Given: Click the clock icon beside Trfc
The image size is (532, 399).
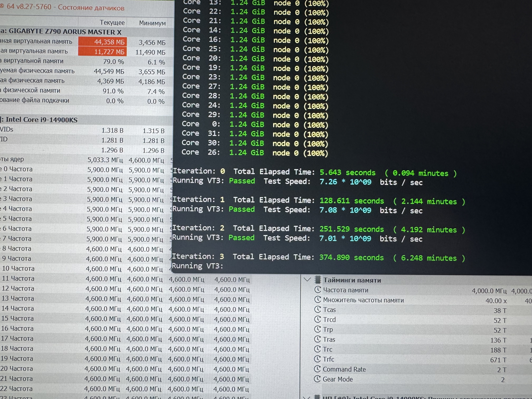Looking at the screenshot, I should pos(317,359).
